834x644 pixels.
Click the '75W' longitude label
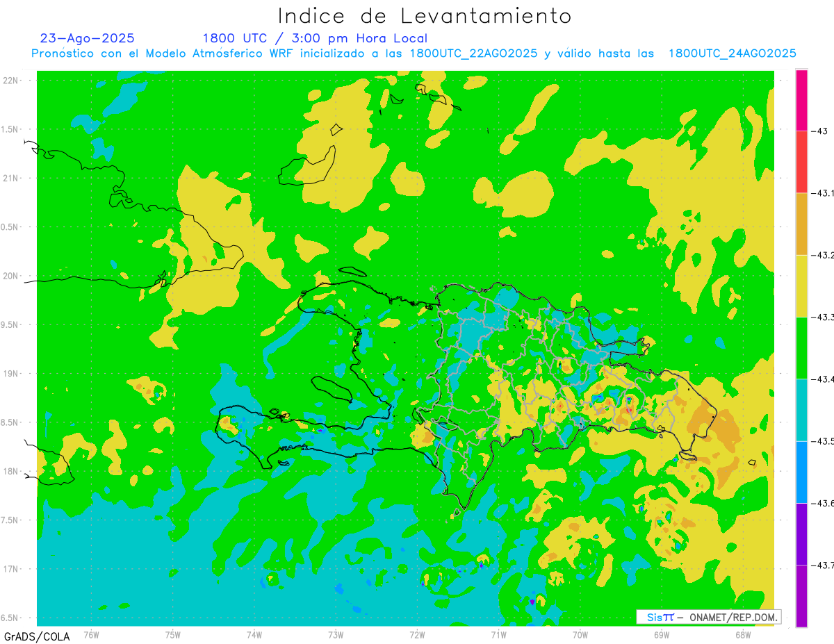(x=173, y=634)
